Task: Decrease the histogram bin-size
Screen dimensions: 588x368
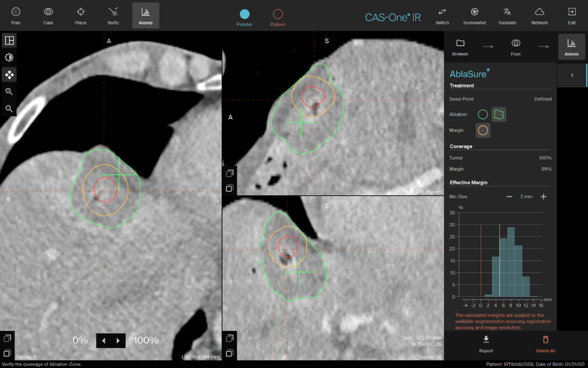Action: coord(509,196)
